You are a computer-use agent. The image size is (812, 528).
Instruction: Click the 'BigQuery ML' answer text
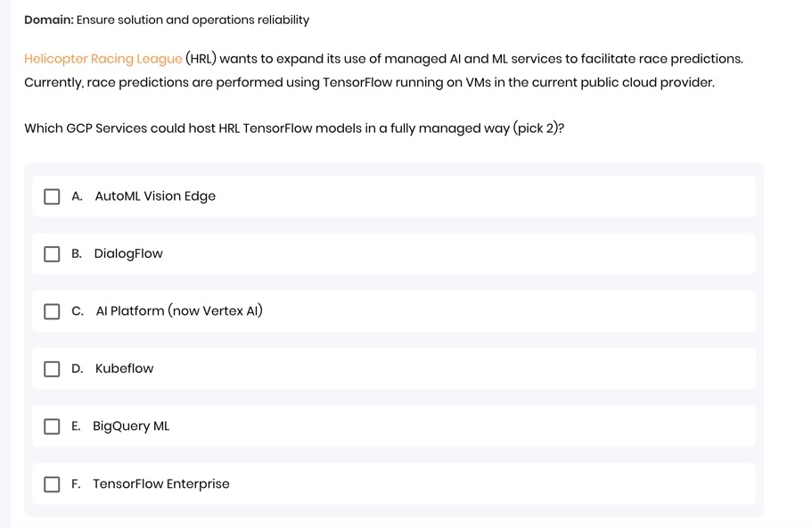[131, 426]
